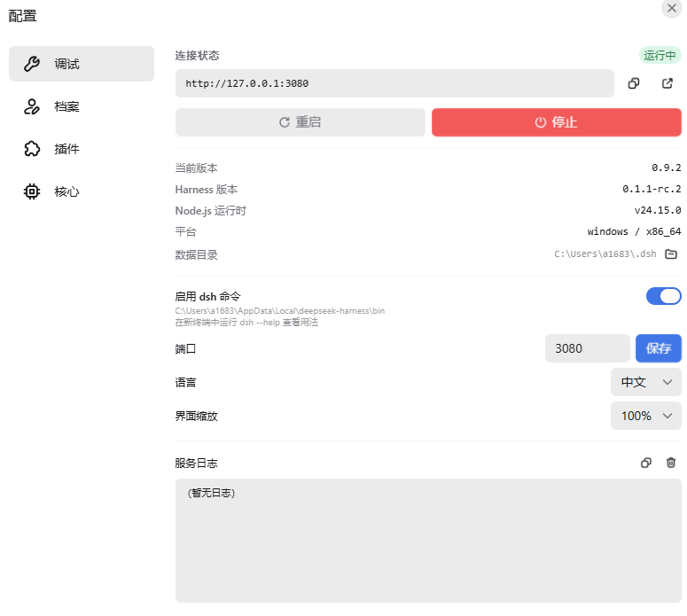Copy the connection URL with the copy icon
Image resolution: width=687 pixels, height=616 pixels.
point(634,83)
